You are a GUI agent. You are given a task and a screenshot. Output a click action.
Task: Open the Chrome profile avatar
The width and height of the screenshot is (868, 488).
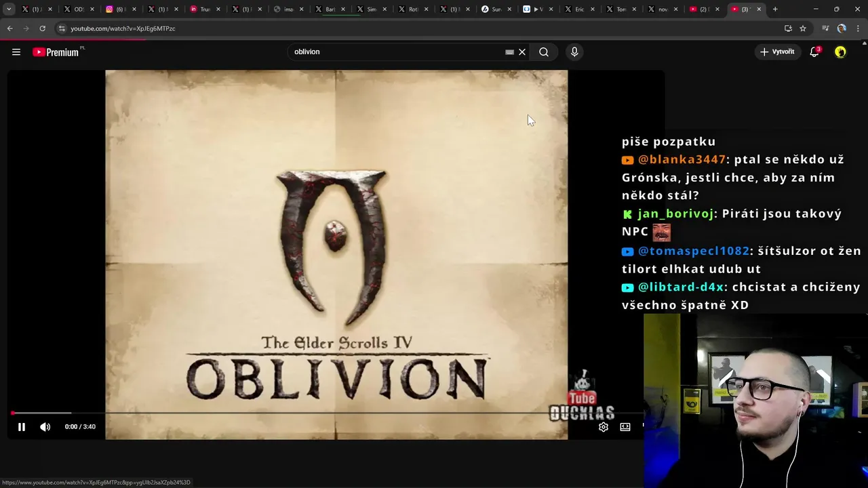[x=842, y=28]
